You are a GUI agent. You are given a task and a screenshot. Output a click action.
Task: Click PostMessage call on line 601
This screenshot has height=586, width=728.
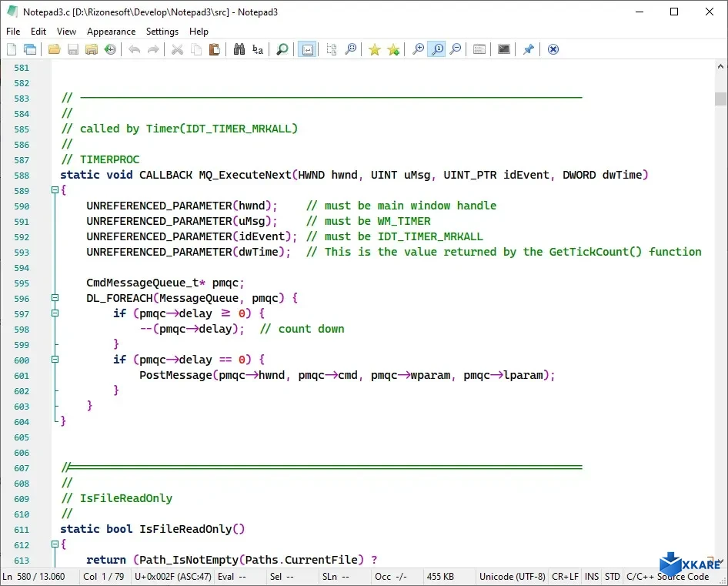175,375
